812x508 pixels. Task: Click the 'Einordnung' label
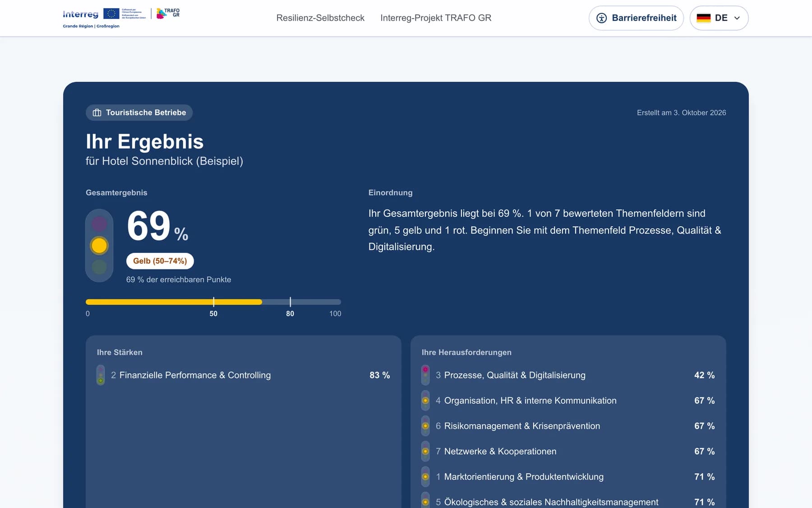[x=390, y=192]
